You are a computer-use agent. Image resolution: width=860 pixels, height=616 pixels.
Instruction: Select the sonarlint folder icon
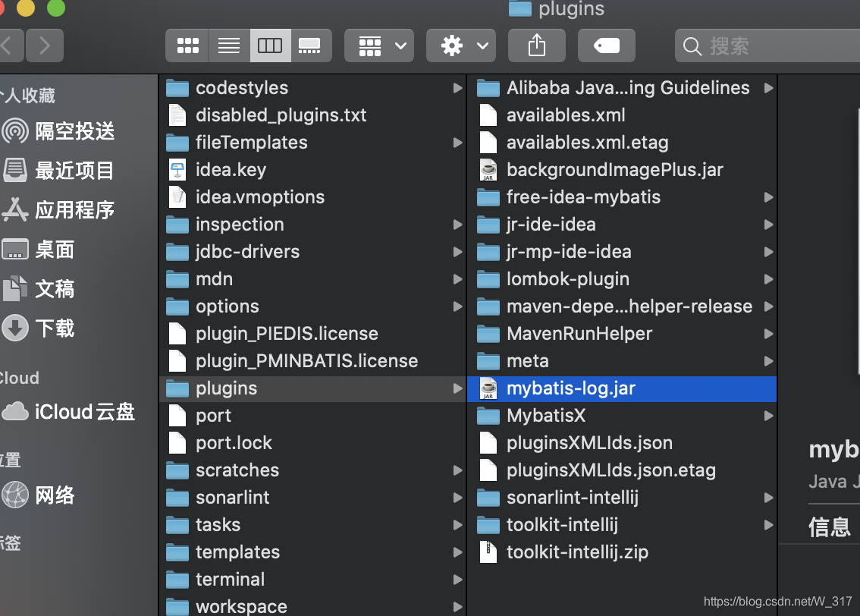(177, 498)
